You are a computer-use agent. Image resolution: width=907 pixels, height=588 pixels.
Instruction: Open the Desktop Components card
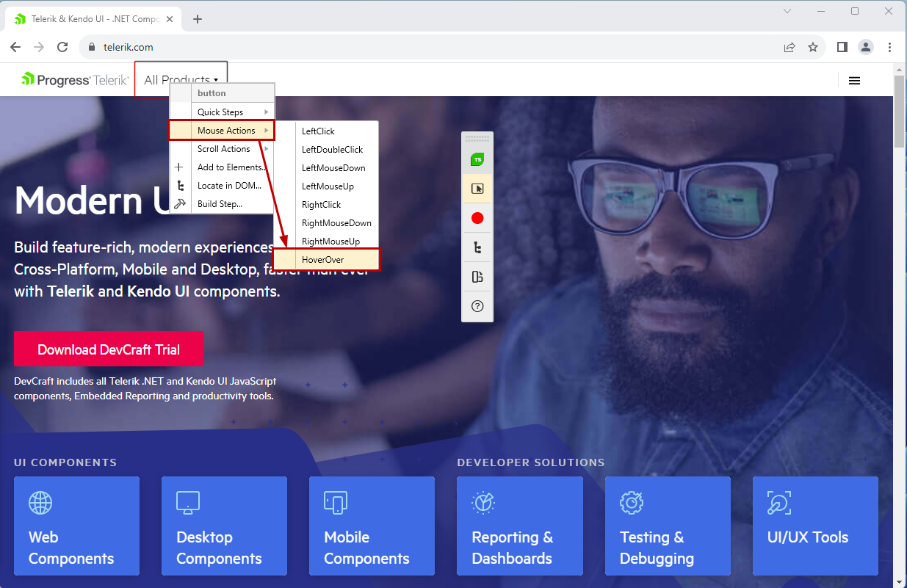(224, 526)
